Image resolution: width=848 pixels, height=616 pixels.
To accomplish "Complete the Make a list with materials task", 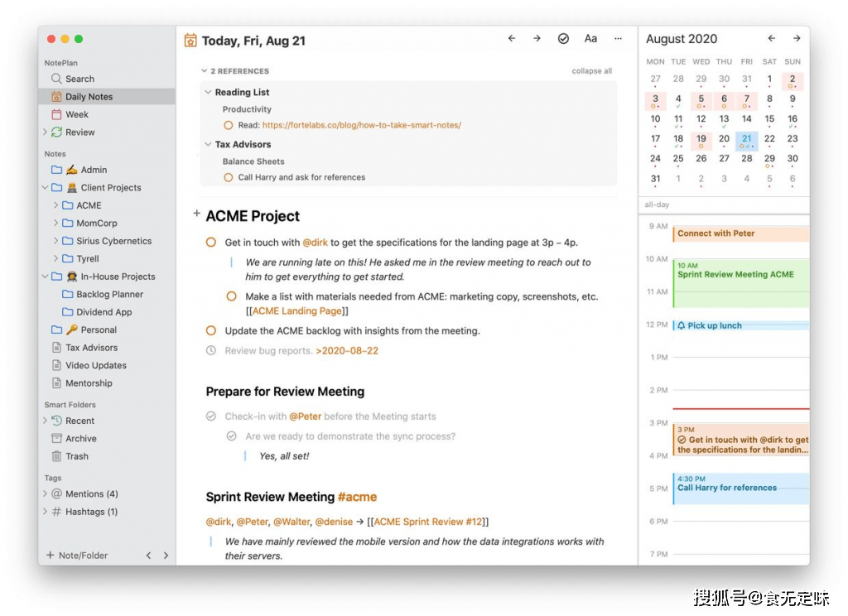I will (232, 296).
